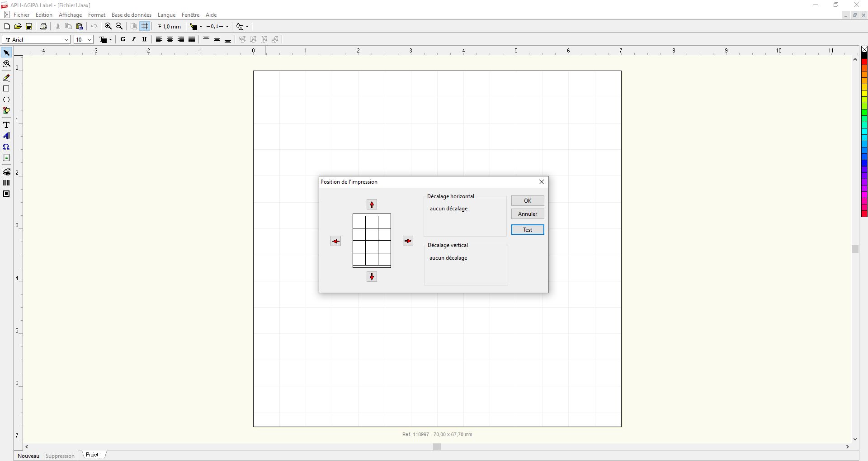Create a new file from toolbar

tap(7, 26)
